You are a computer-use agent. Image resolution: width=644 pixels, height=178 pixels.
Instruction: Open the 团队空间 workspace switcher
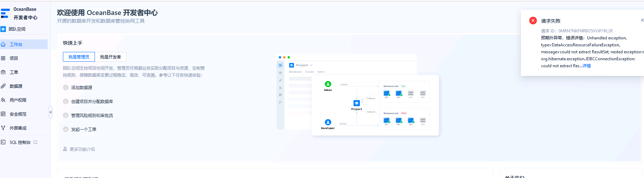(x=17, y=29)
